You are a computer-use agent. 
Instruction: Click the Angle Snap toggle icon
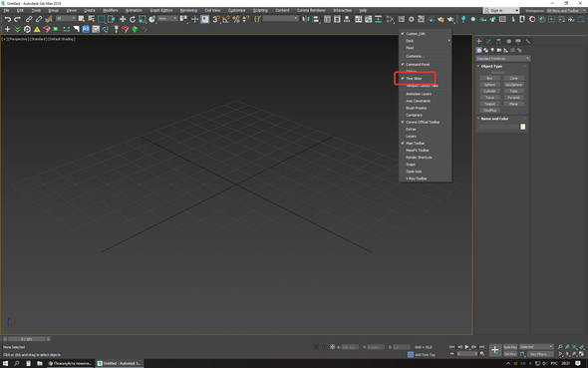tap(226, 19)
